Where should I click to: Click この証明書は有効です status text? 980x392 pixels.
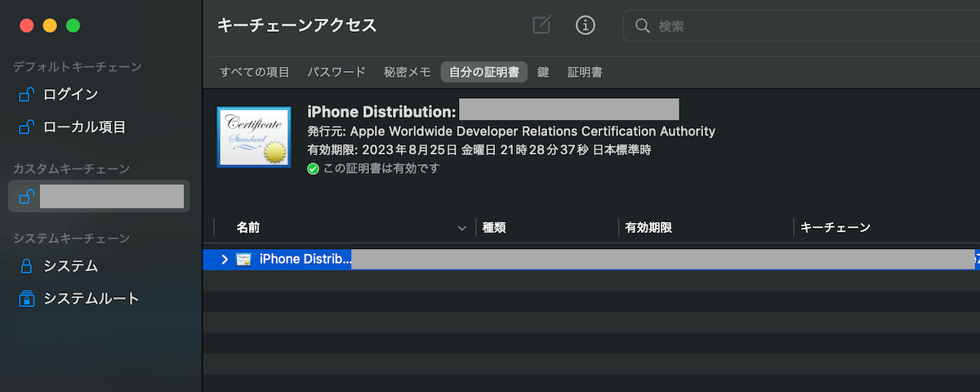[381, 169]
